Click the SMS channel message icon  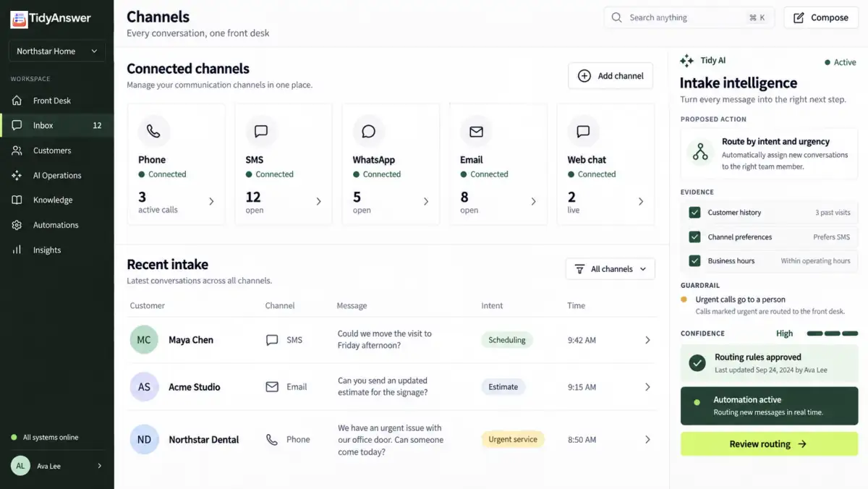(x=261, y=132)
